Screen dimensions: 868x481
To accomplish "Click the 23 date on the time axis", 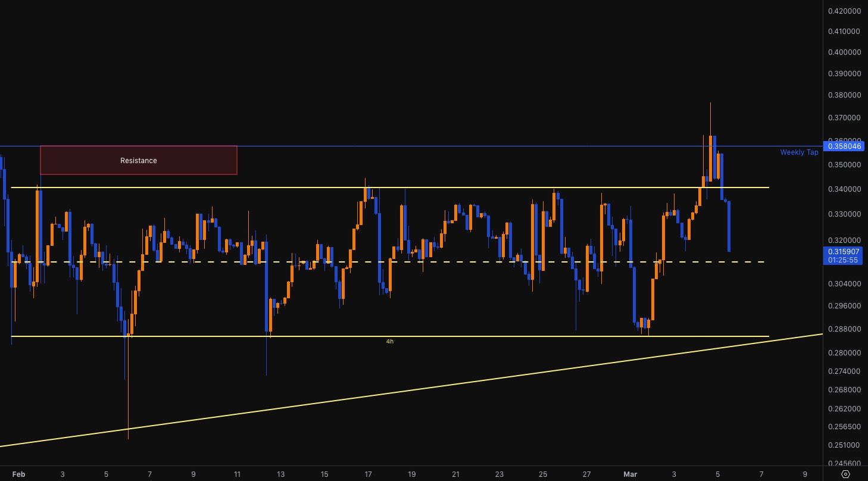I will coord(499,474).
